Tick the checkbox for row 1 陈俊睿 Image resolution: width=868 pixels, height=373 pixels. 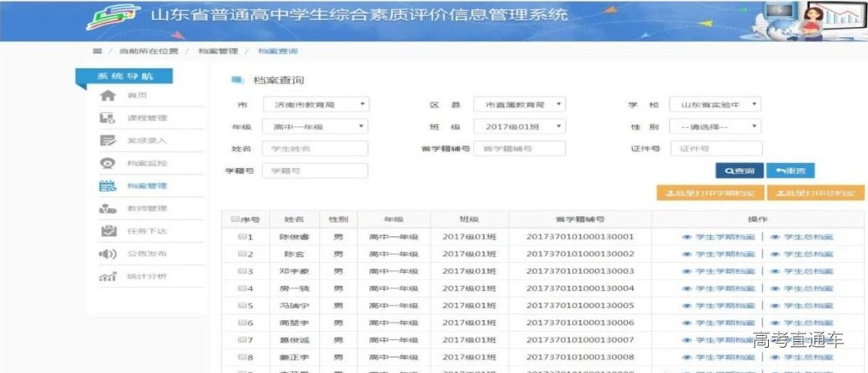tap(241, 237)
